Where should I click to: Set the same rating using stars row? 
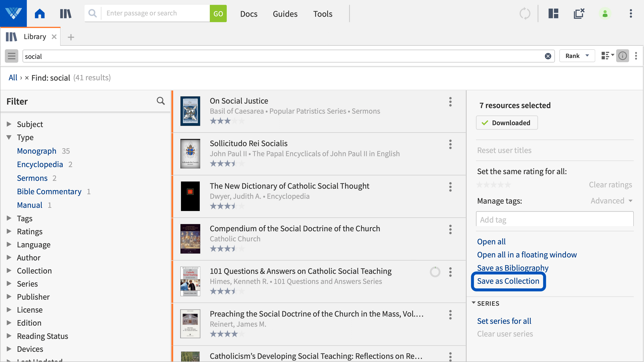[494, 185]
